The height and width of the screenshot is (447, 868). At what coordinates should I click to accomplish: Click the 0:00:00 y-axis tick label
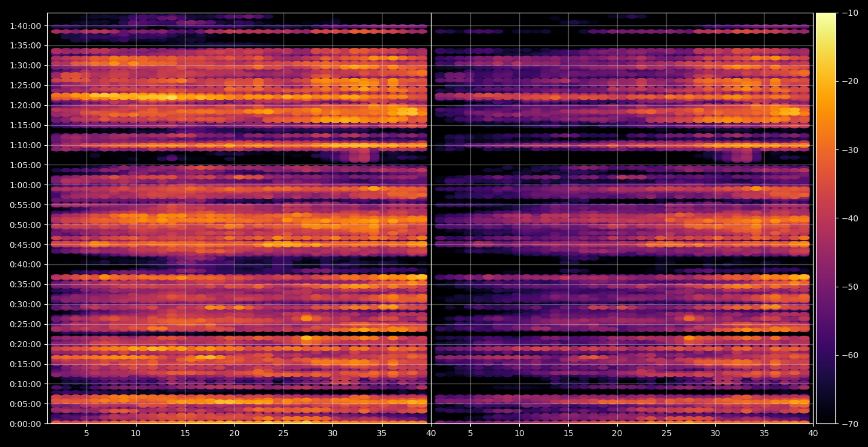[25, 424]
